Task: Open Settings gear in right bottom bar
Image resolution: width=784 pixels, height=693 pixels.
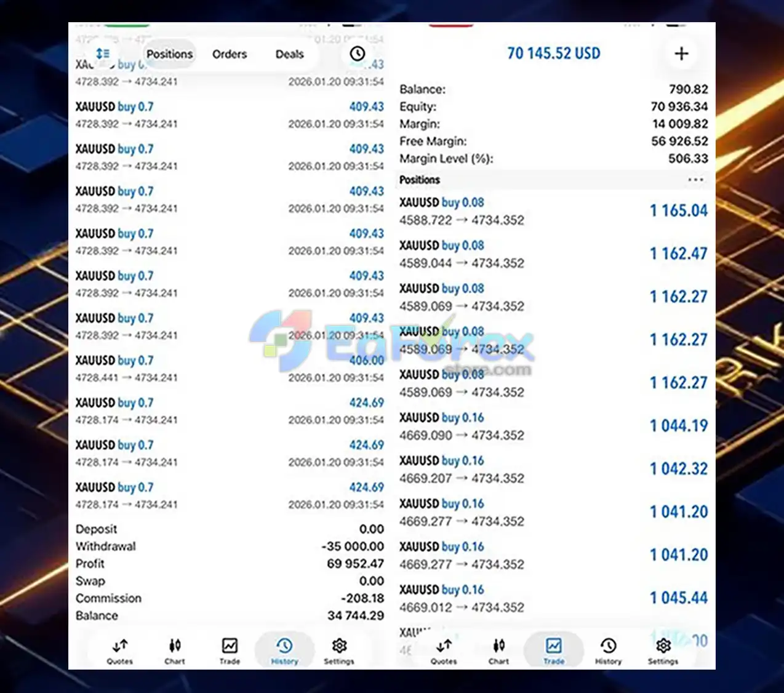Action: 663,651
